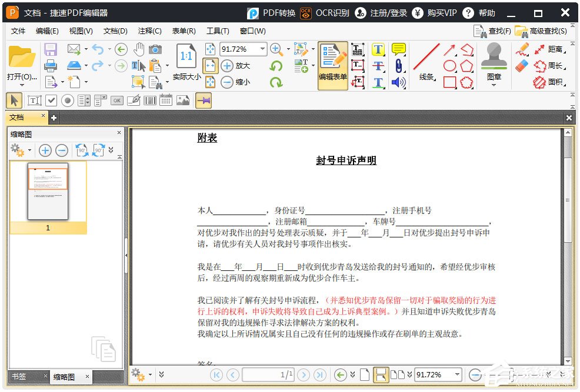Open the zoom percentage dropdown in toolbar

[262, 49]
